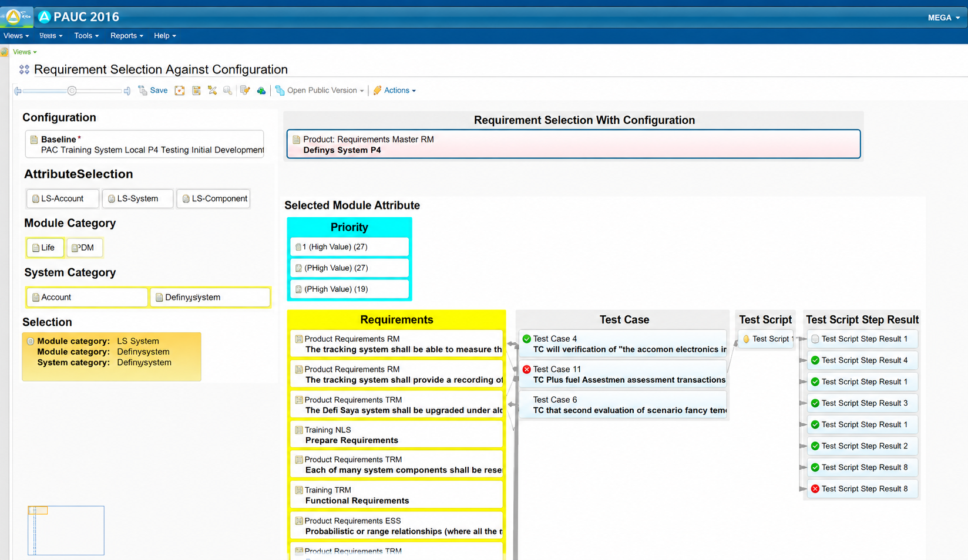Viewport: 968px width, 560px height.
Task: Open the Tools menu
Action: coord(86,36)
